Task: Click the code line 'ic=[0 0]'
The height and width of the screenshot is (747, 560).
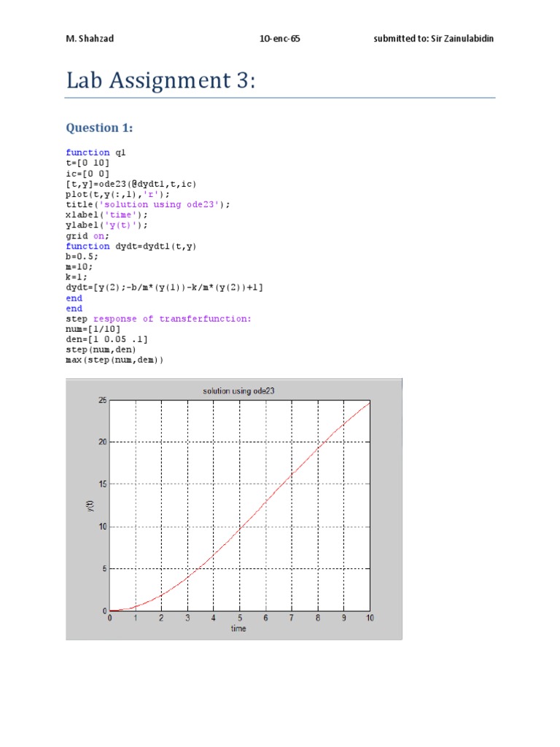Action: 87,174
